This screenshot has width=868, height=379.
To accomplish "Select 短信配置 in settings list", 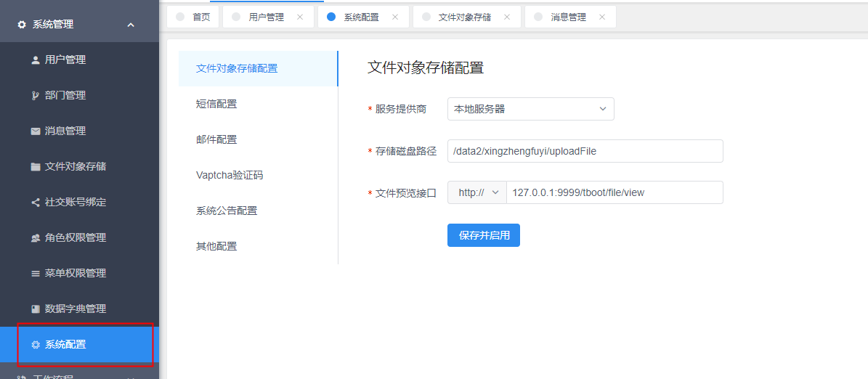I will [258, 104].
